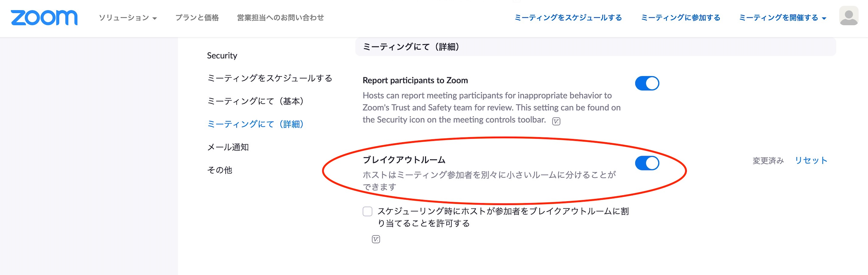Expand the ソリューション chevron arrow

click(154, 17)
